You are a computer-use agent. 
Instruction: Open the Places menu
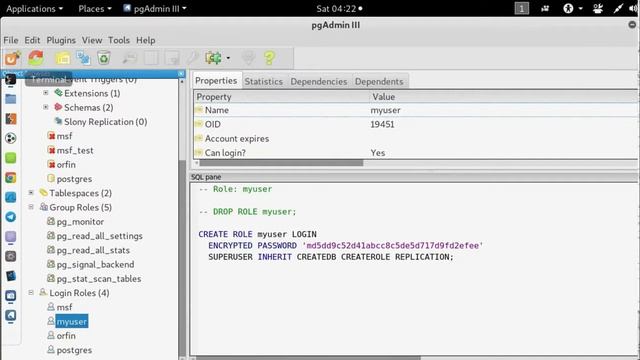pyautogui.click(x=95, y=9)
